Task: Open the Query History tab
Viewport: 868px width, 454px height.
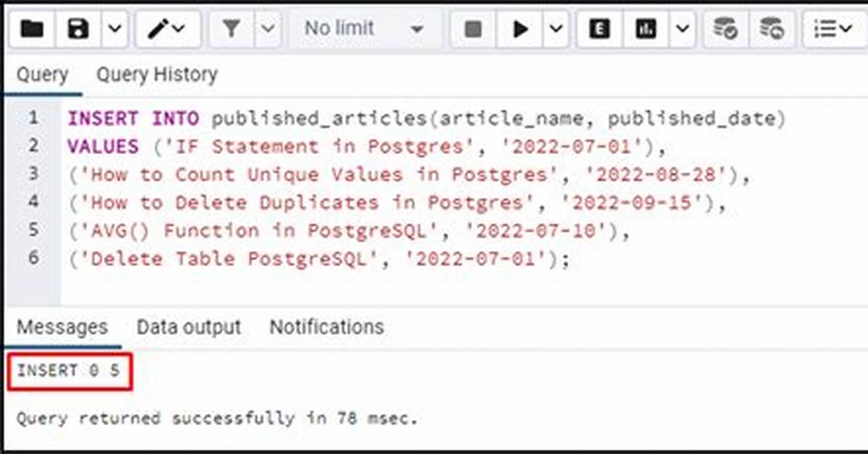Action: point(157,74)
